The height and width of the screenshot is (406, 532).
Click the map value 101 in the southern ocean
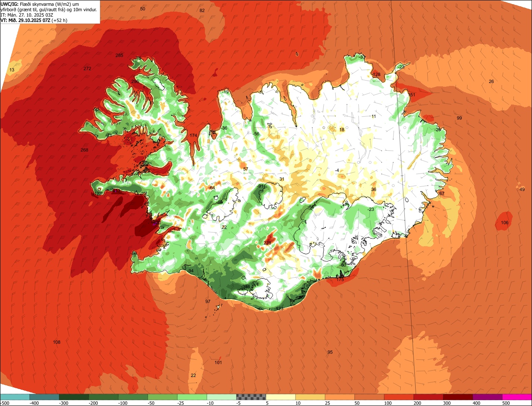point(218,362)
